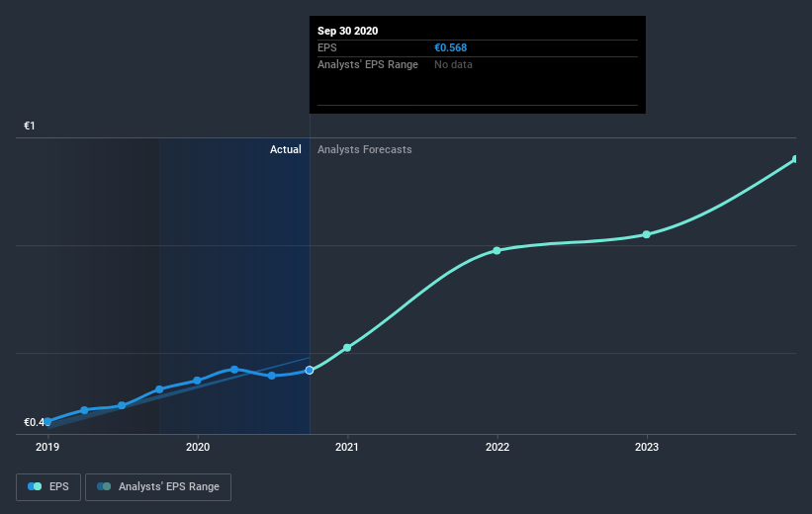812x514 pixels.
Task: Click the 2023 x-axis label
Action: pos(647,447)
